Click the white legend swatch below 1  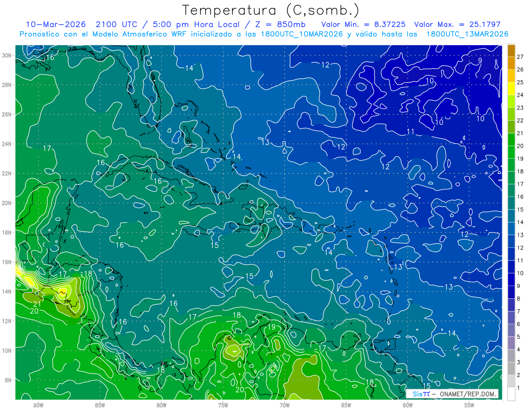(511, 394)
